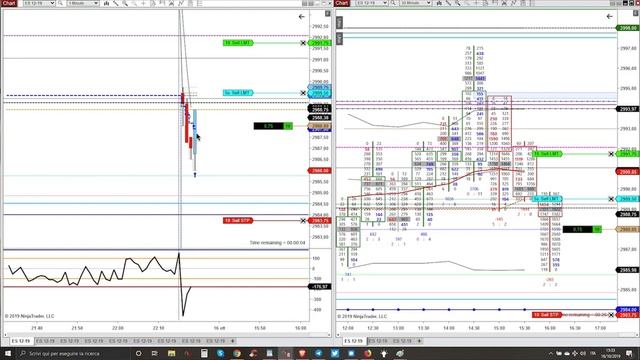Open Windows Start menu
The height and width of the screenshot is (360, 640).
pyautogui.click(x=8, y=353)
